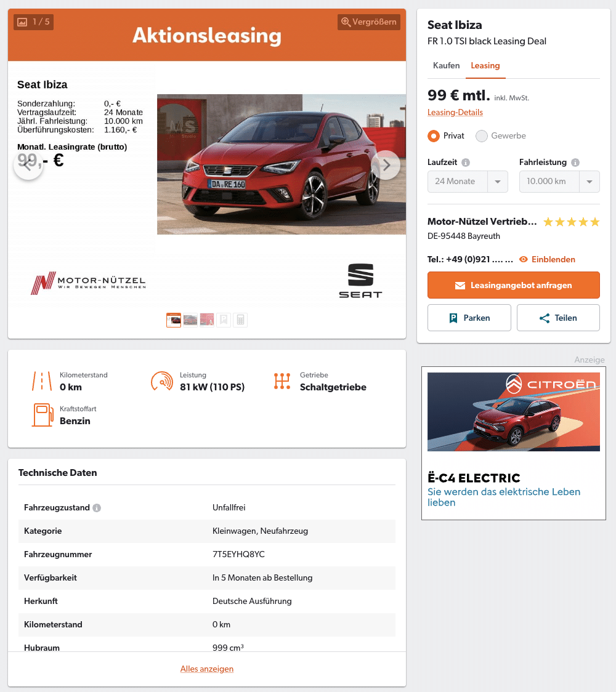Click the image counter icon 1/5
Image resolution: width=616 pixels, height=692 pixels.
23,22
